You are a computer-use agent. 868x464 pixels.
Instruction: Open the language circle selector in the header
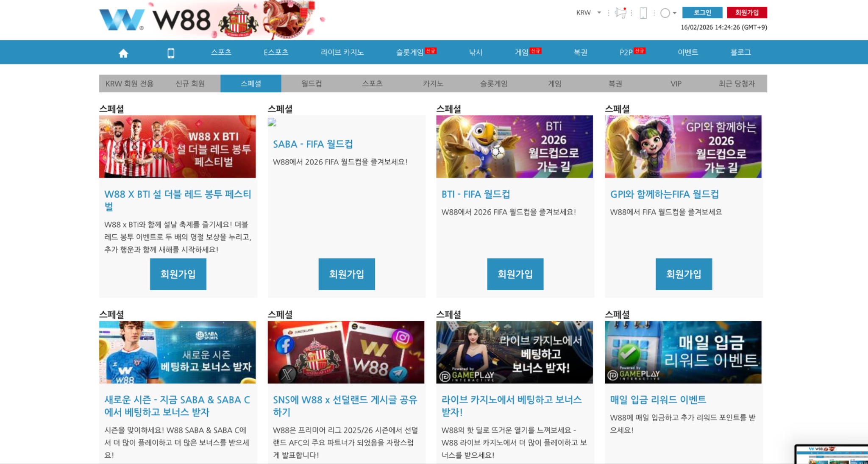pos(668,13)
